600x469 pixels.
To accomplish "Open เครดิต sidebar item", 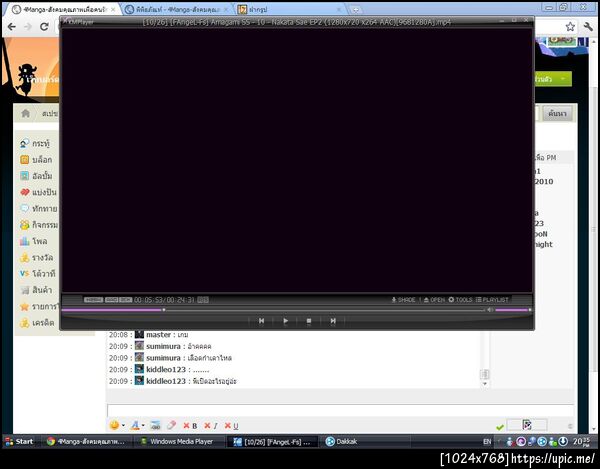I will [x=37, y=323].
